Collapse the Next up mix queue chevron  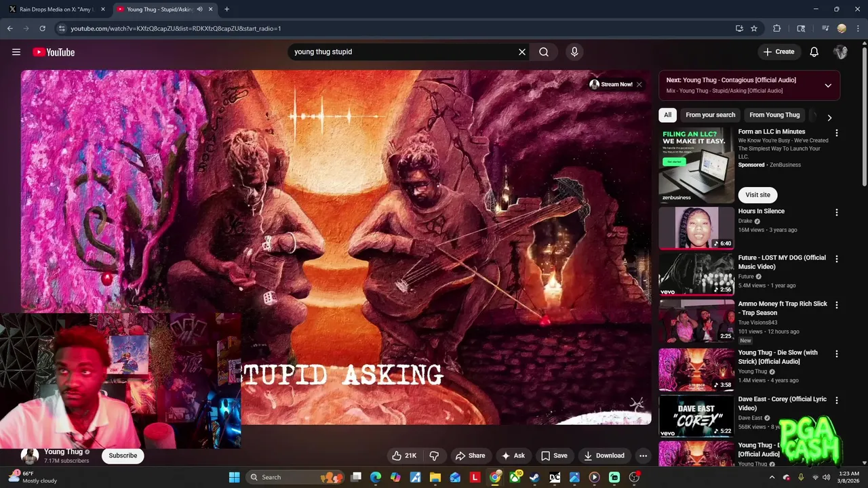(x=828, y=85)
